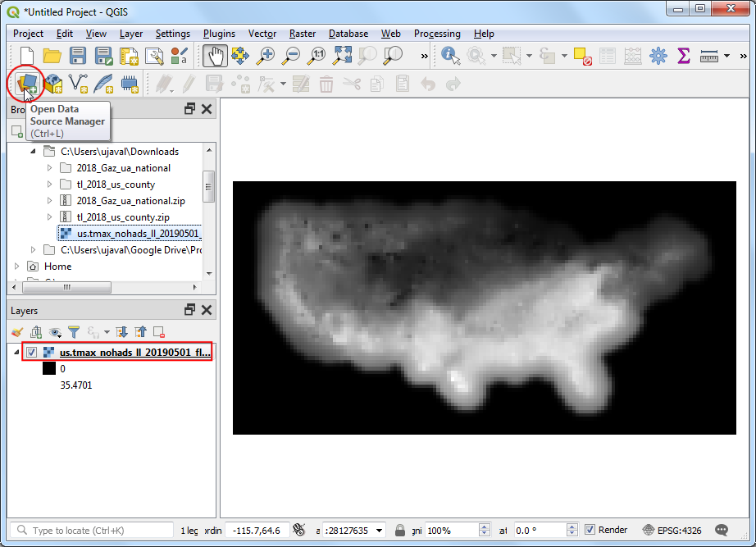Uncheck the us.tmax_nohads layer visibility checkbox
Viewport: 756px width, 547px height.
(x=31, y=353)
